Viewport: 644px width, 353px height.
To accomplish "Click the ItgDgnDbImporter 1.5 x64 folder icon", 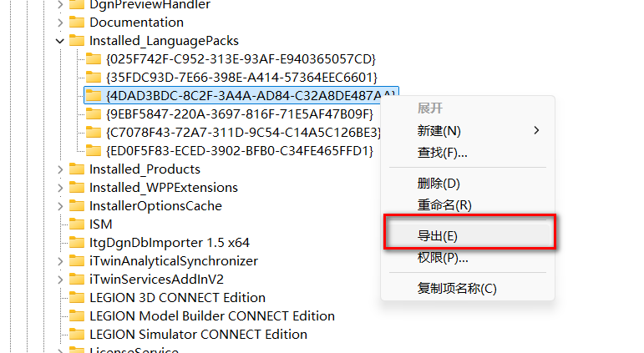I will pos(77,243).
